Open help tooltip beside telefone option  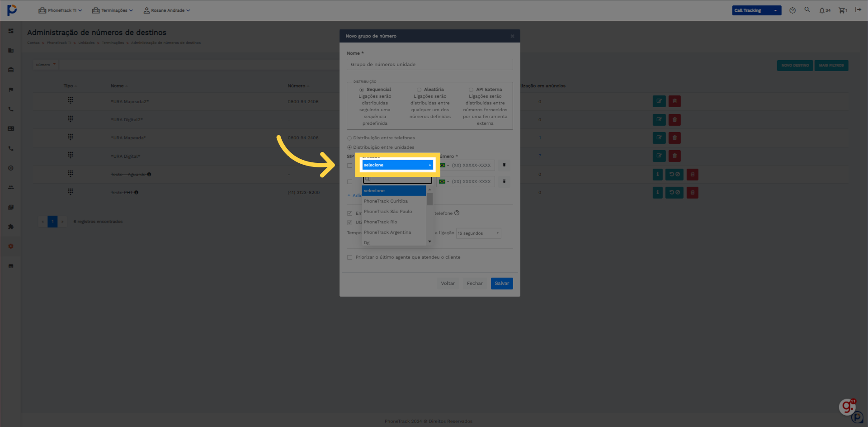tap(457, 213)
